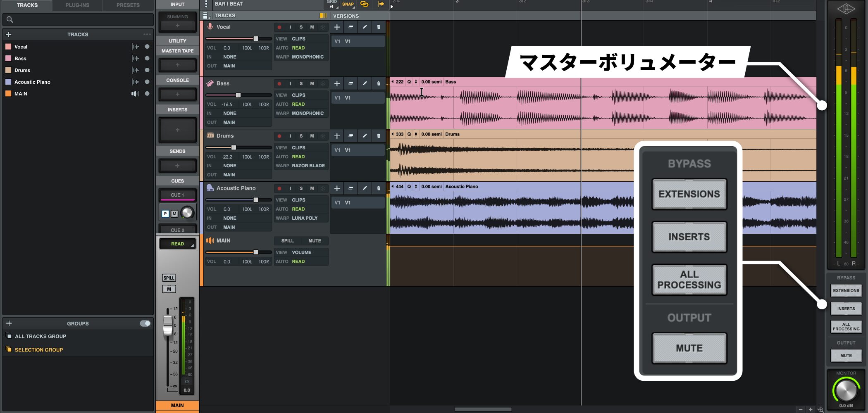Add a new version on Acoustic Piano track
The width and height of the screenshot is (868, 413).
[337, 188]
